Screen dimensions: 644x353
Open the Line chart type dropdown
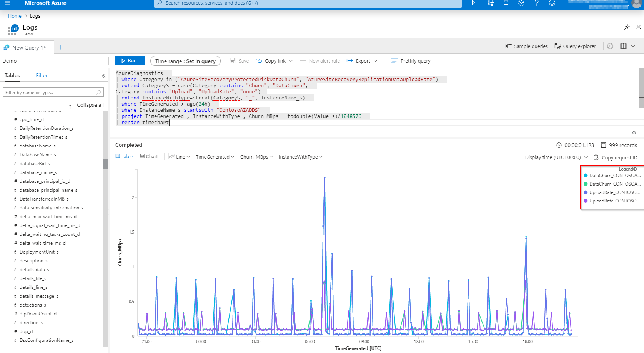pyautogui.click(x=179, y=157)
